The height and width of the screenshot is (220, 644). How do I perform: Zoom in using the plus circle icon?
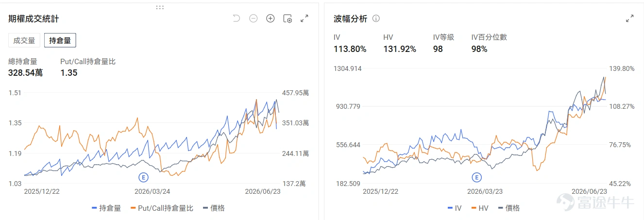coord(271,18)
